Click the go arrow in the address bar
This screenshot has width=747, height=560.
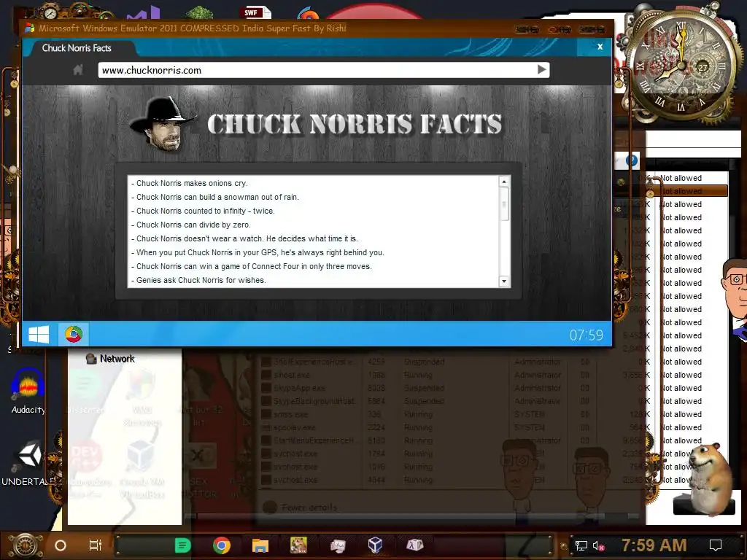[x=542, y=69]
